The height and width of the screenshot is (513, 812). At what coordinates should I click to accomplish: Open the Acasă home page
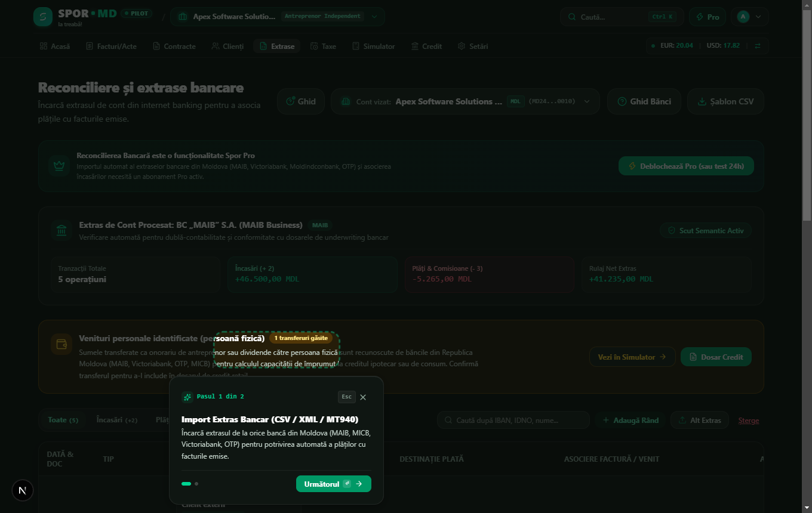(x=55, y=46)
